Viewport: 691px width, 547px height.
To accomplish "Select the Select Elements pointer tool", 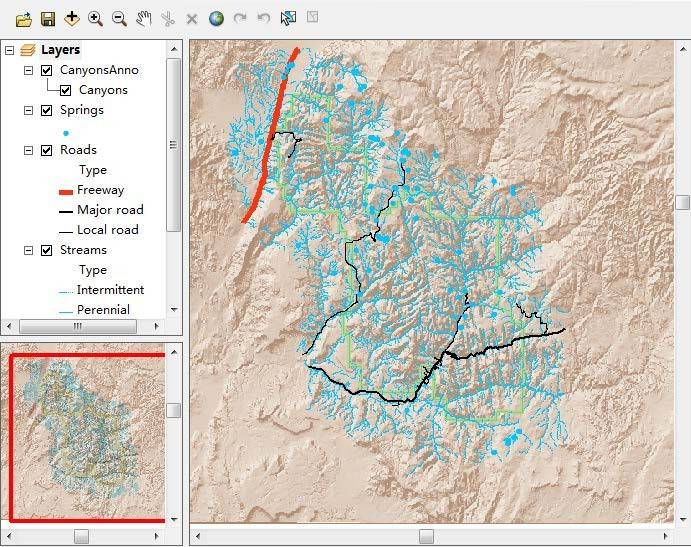I will [x=288, y=18].
